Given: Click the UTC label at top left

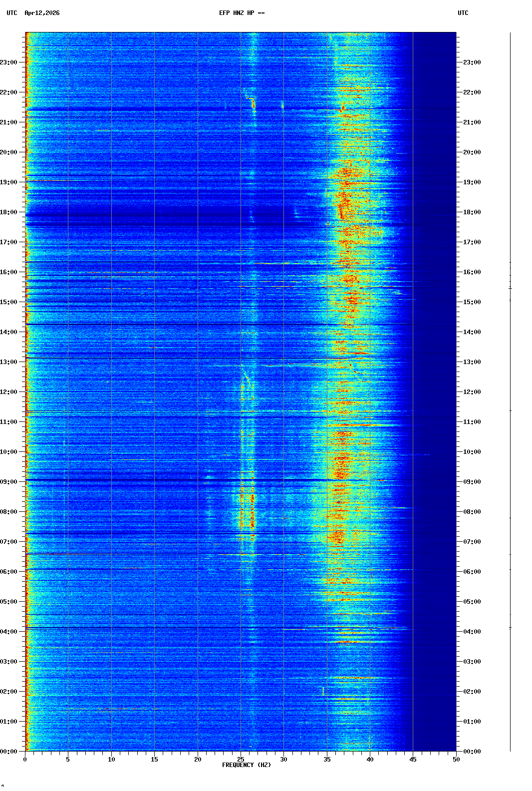Looking at the screenshot, I should click(x=12, y=13).
